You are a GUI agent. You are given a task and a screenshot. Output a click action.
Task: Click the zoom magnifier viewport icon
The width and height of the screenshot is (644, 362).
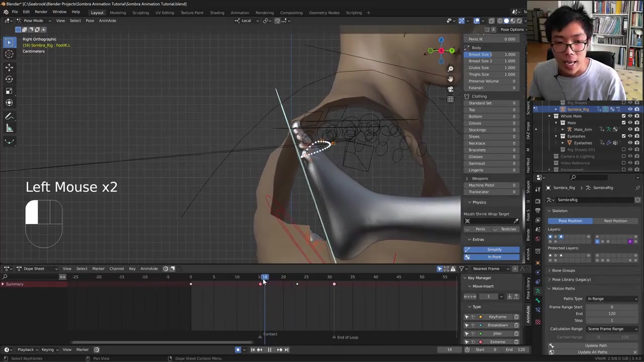[450, 69]
